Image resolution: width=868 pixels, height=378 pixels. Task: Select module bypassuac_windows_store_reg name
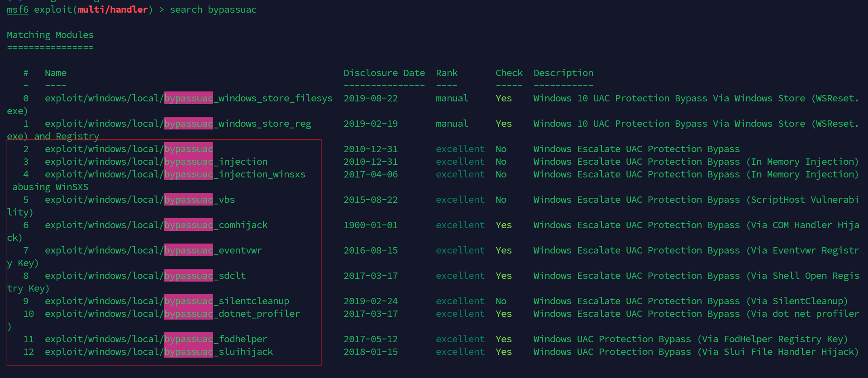pyautogui.click(x=178, y=124)
